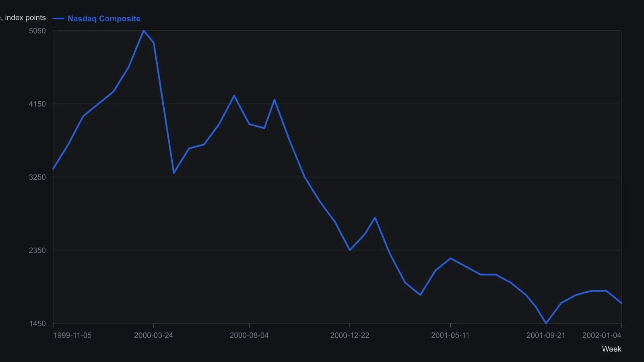Click the line's lowest point above 2001-09-21

click(x=546, y=323)
